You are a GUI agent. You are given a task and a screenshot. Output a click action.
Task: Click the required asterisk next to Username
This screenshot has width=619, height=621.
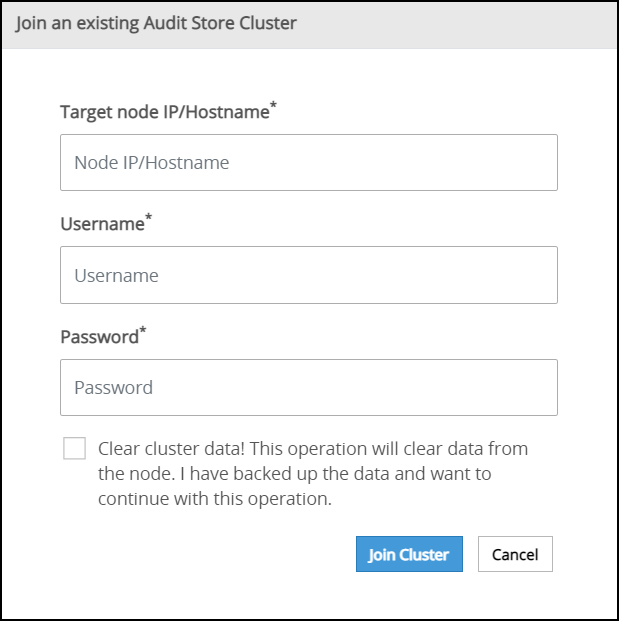click(x=149, y=218)
